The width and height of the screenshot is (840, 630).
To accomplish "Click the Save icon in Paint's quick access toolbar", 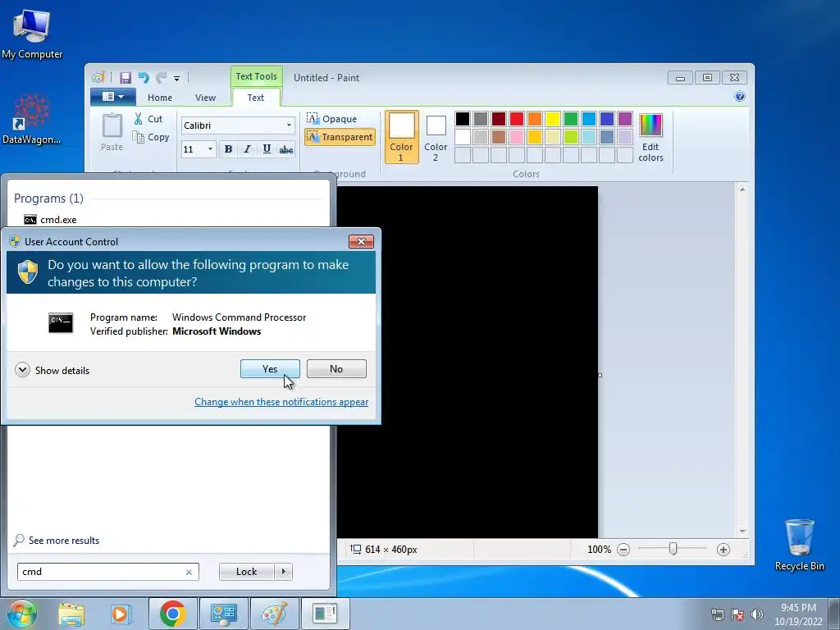I will [125, 78].
